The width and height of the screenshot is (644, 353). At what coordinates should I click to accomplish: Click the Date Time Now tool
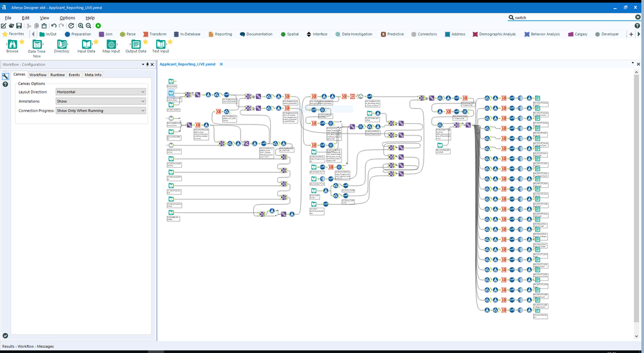(x=37, y=45)
